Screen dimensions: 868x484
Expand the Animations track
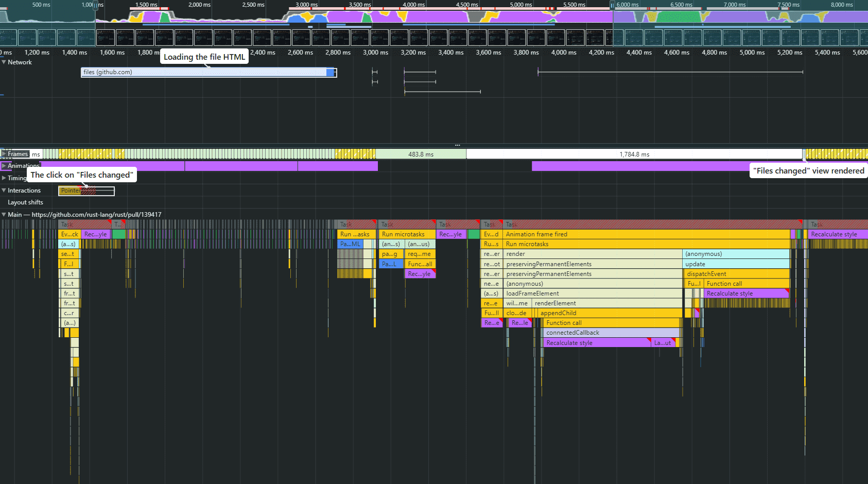pos(5,166)
